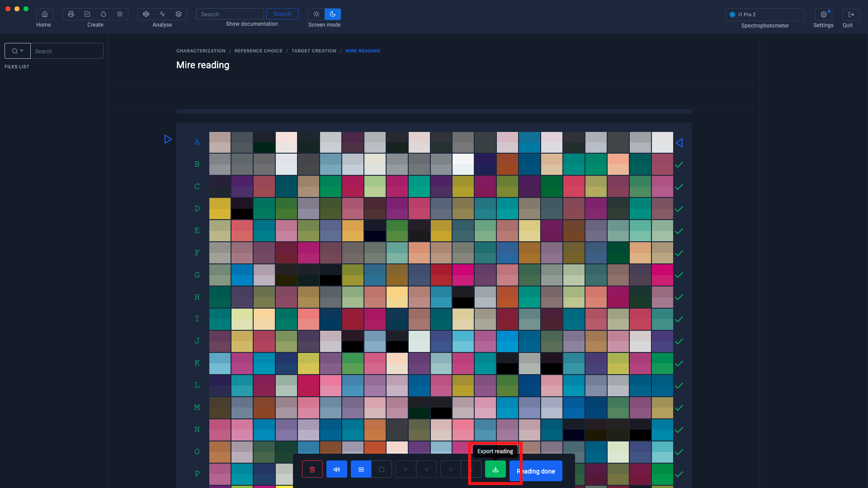Screen dimensions: 868x488
Task: Click the green checkmark beside row G
Action: (679, 275)
